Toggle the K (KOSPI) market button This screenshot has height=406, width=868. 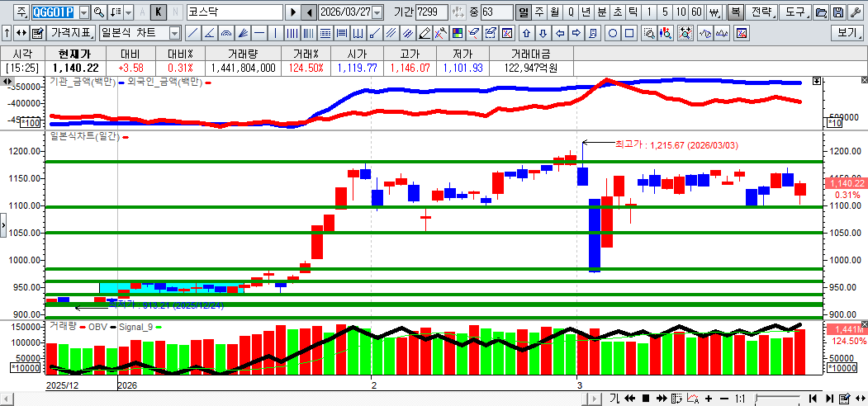click(158, 12)
